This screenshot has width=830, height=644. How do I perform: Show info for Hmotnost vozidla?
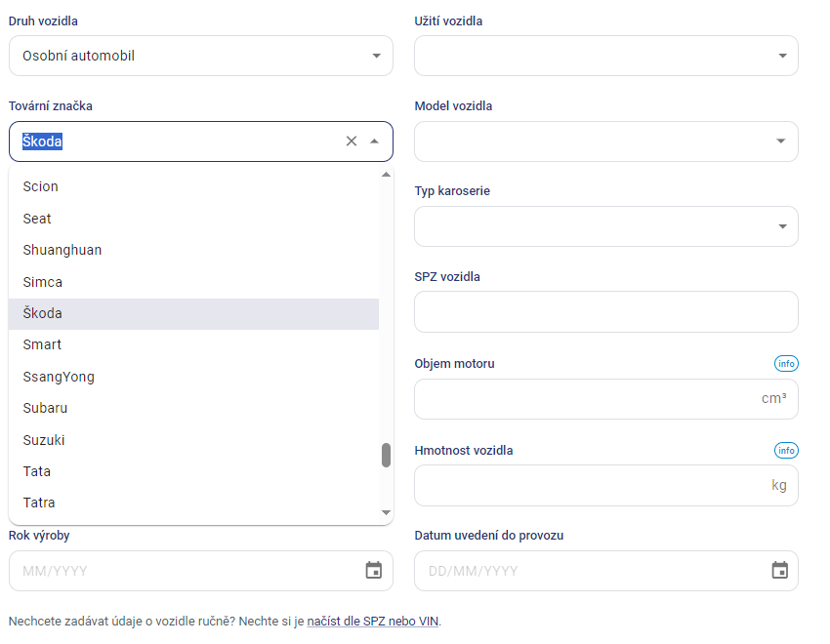[x=786, y=451]
